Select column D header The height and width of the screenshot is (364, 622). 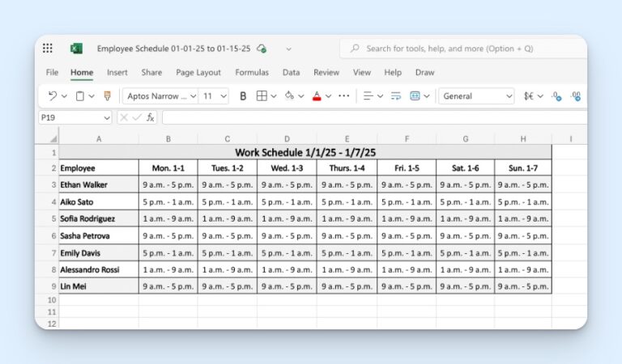pos(287,139)
